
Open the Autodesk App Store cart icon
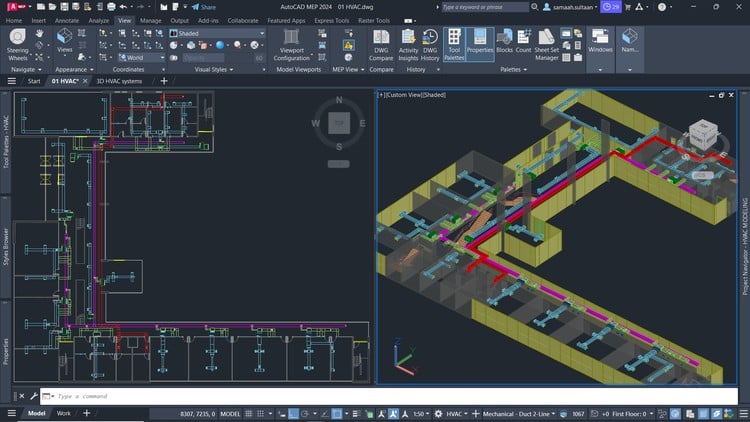pos(628,7)
